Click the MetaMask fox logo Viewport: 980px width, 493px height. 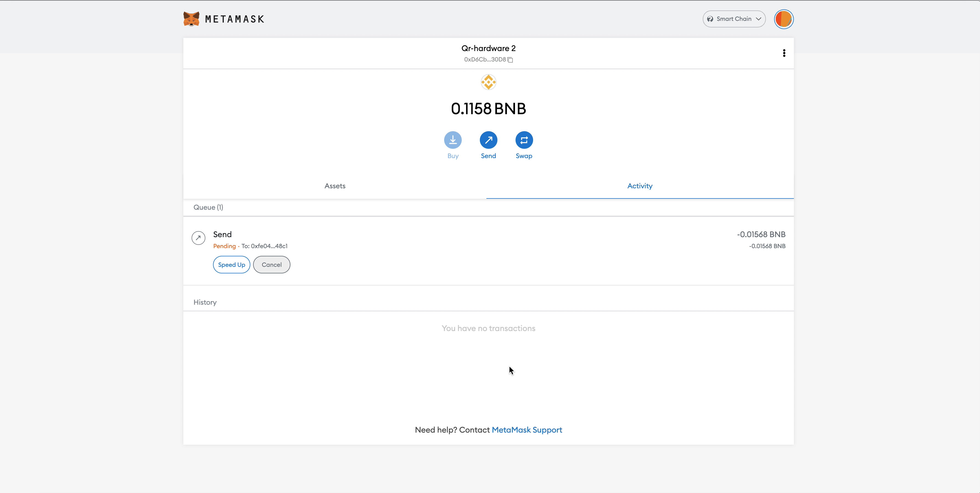click(x=191, y=19)
